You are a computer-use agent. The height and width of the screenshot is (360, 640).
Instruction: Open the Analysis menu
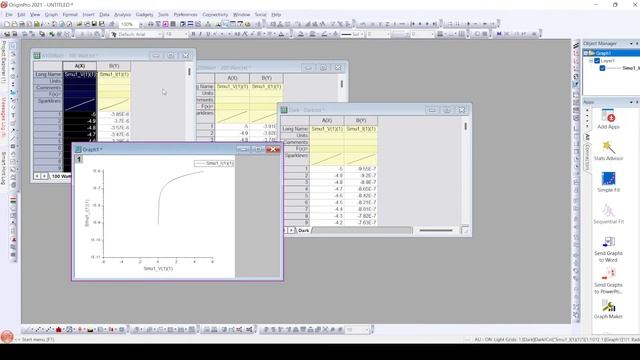tap(122, 15)
